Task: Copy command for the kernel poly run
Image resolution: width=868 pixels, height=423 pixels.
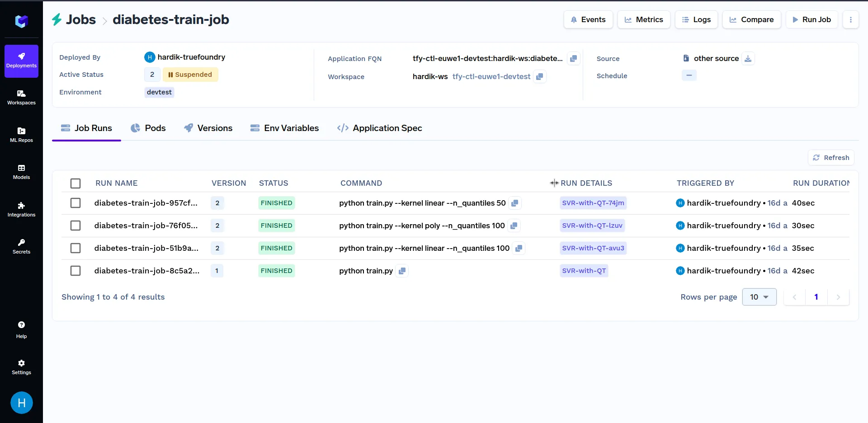Action: point(514,226)
